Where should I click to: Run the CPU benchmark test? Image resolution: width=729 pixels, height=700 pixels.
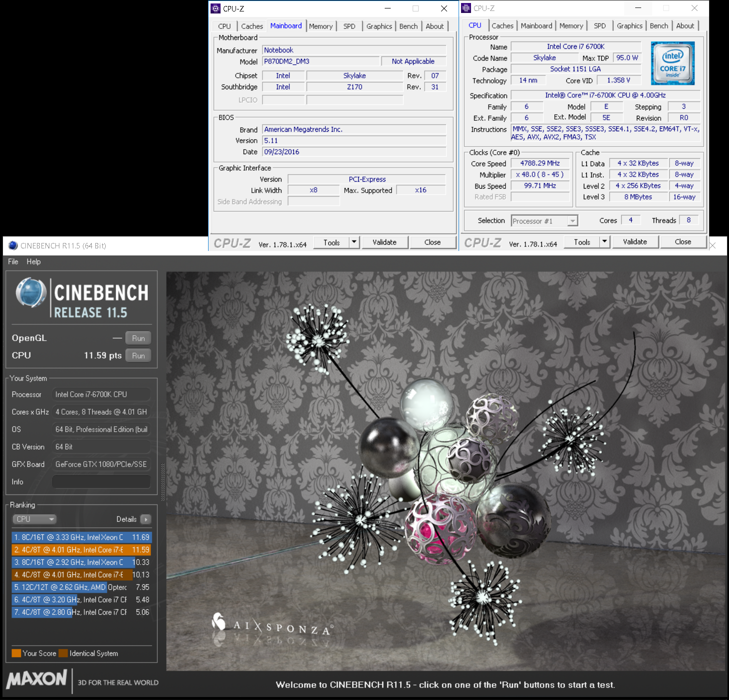pos(138,356)
